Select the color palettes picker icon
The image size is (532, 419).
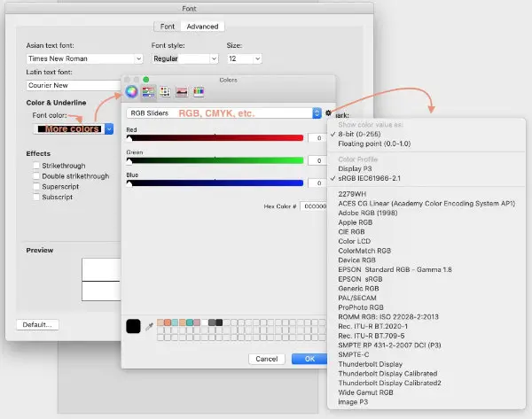[x=165, y=91]
